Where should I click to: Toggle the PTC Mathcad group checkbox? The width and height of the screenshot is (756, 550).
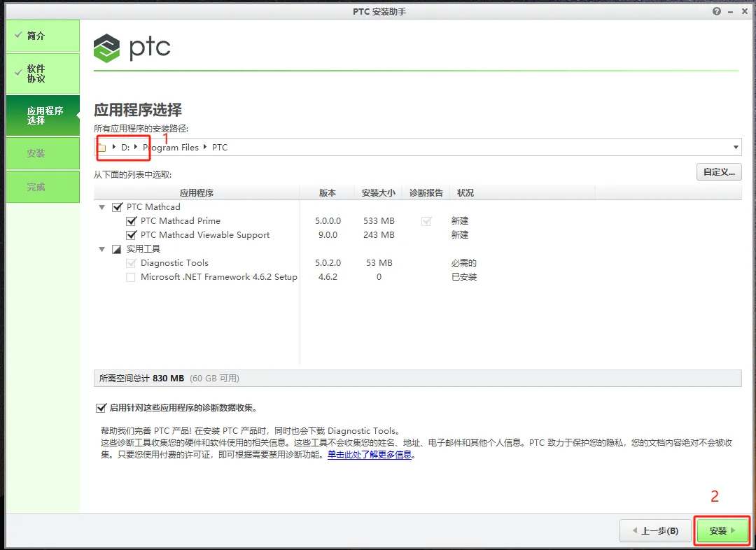tap(117, 207)
